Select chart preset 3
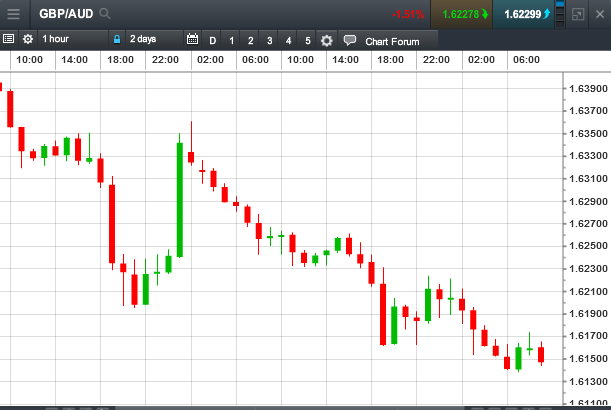 pyautogui.click(x=269, y=41)
